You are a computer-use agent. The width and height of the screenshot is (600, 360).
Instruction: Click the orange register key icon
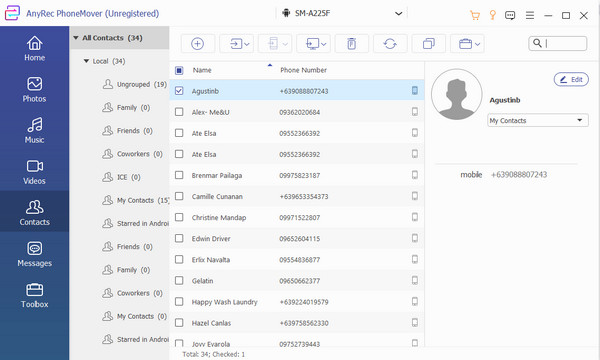[492, 15]
